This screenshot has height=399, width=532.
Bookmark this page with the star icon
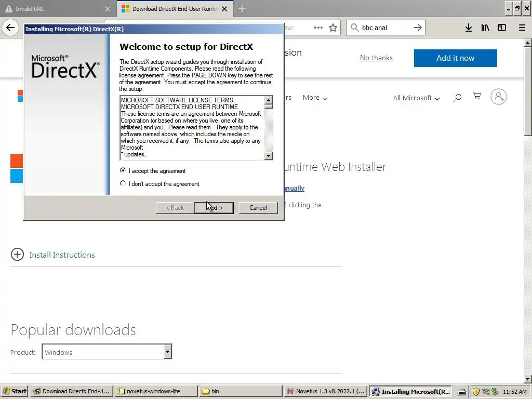click(333, 28)
